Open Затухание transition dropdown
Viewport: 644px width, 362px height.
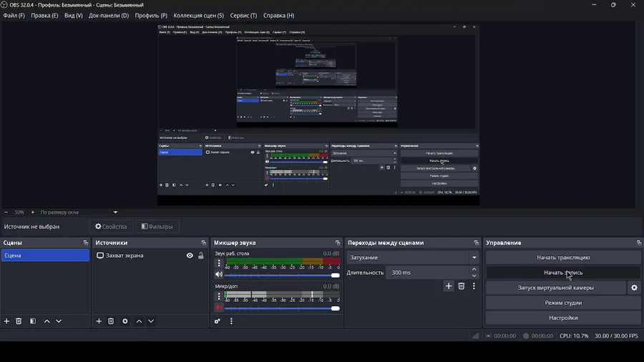click(x=413, y=258)
